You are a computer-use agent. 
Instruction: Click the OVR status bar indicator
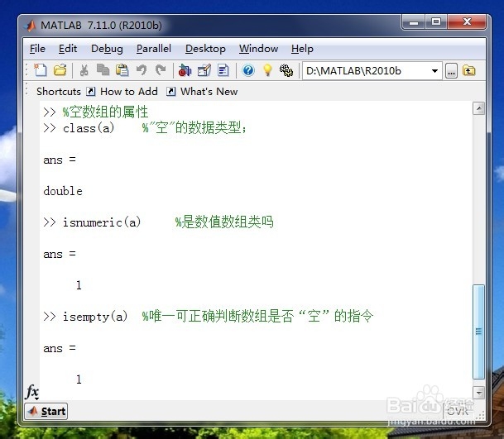tap(458, 411)
